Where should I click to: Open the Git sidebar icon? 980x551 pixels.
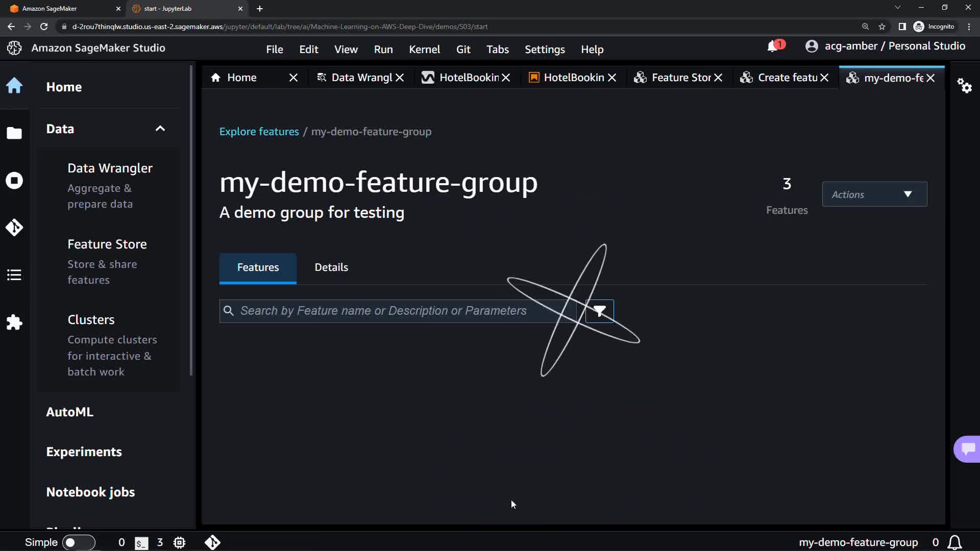coord(14,228)
